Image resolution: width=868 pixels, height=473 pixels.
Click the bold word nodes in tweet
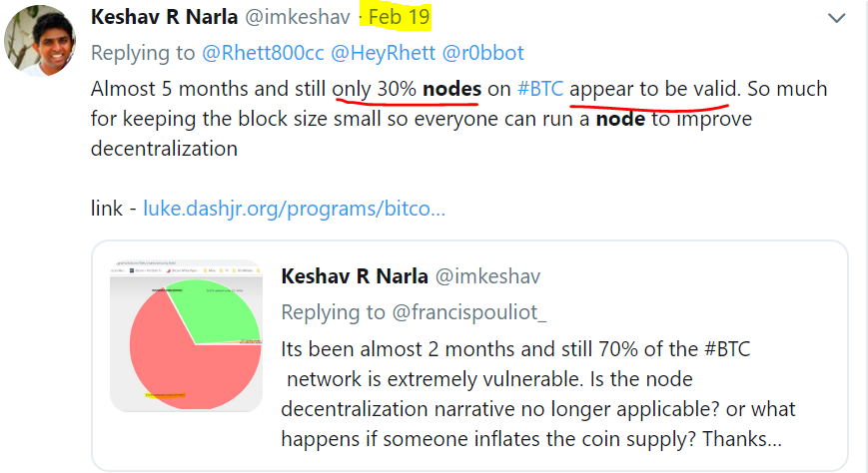tap(451, 89)
